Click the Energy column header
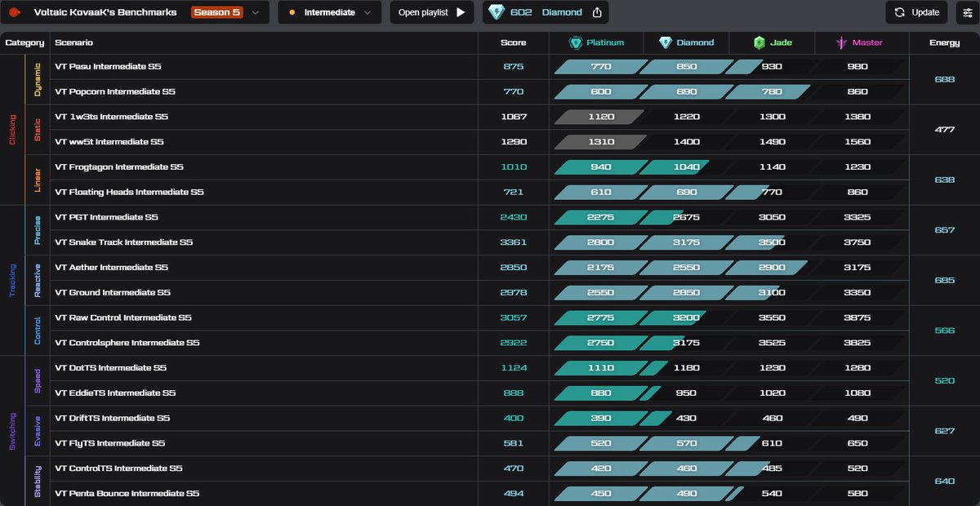980x506 pixels. (x=944, y=42)
